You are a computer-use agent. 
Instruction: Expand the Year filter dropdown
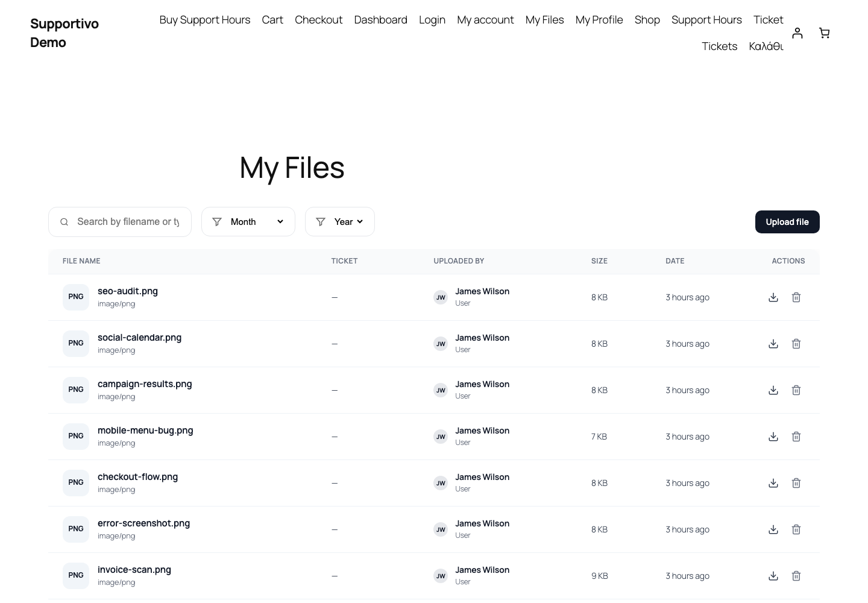(x=340, y=222)
